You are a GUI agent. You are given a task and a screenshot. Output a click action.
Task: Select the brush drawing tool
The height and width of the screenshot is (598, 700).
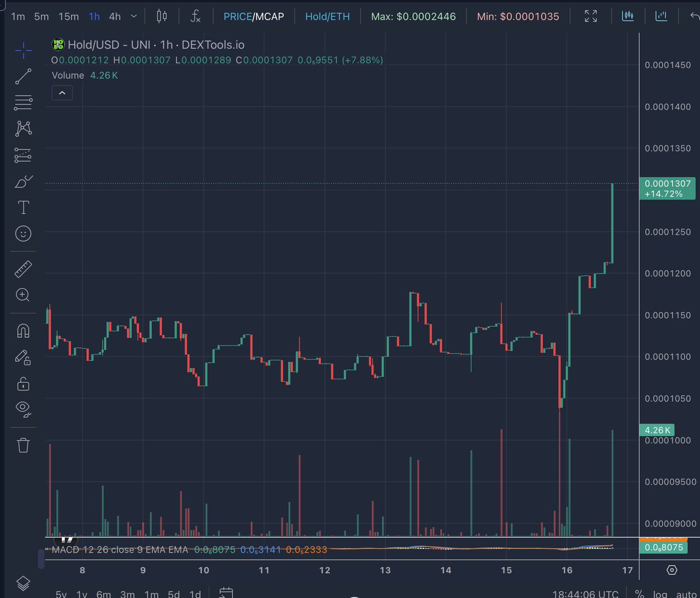pyautogui.click(x=23, y=182)
